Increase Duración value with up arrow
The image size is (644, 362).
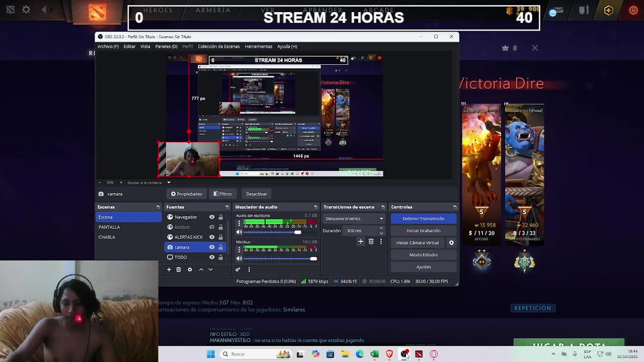[381, 228]
